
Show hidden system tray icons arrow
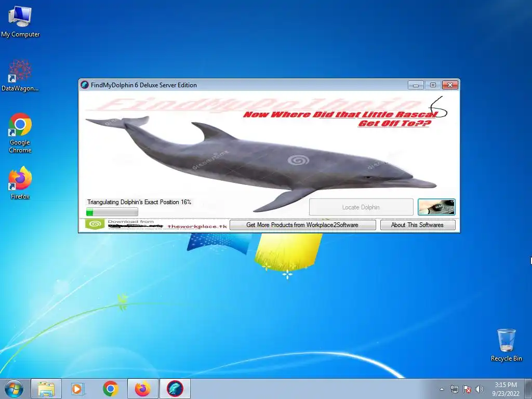(x=442, y=389)
